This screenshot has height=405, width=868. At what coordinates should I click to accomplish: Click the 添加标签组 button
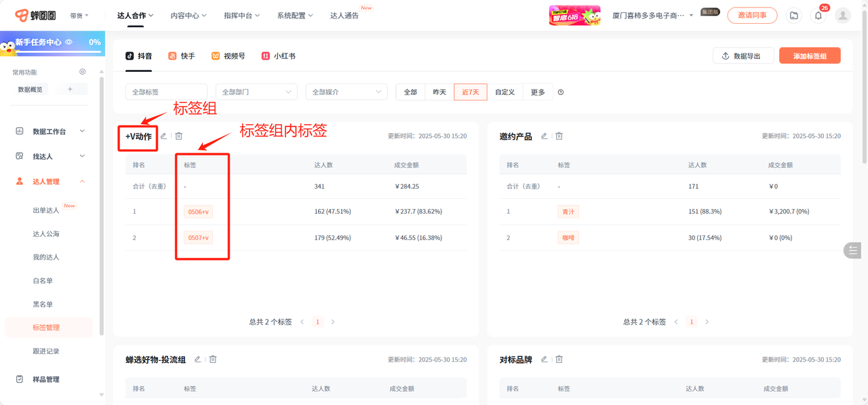coord(810,56)
